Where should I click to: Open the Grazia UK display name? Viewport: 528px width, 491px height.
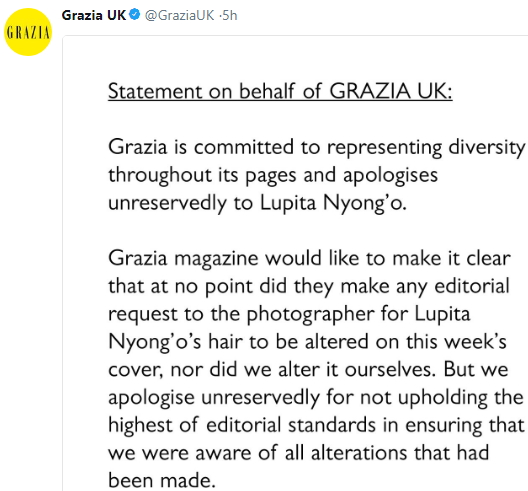pyautogui.click(x=94, y=15)
